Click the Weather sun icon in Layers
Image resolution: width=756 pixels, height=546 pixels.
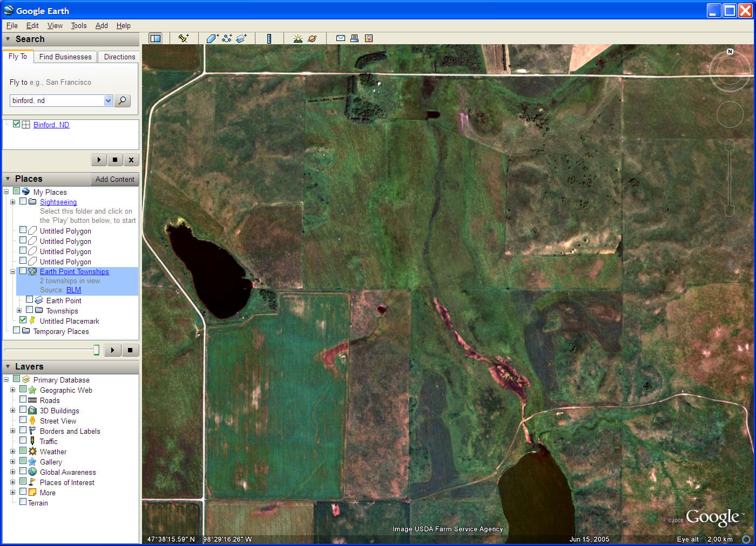tap(32, 452)
